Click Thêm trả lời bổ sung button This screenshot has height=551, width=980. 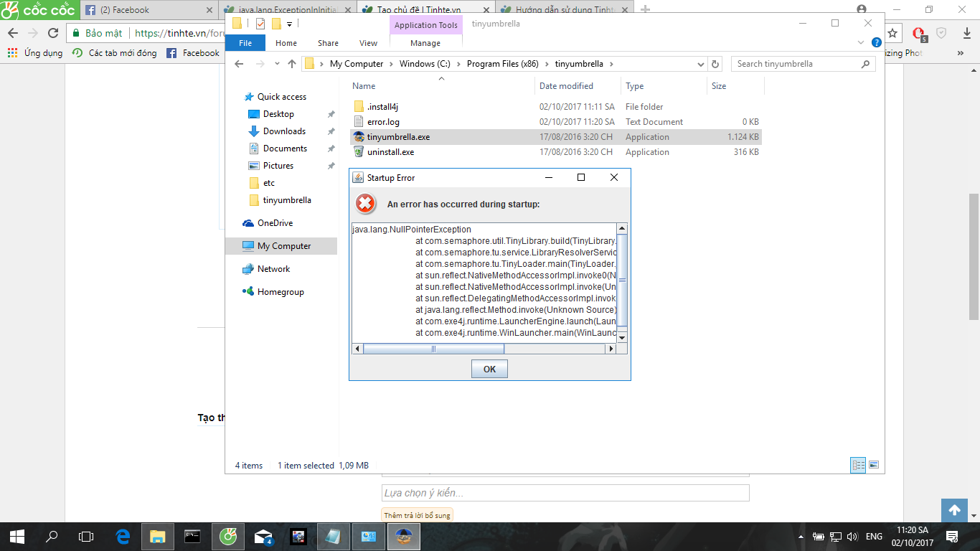click(417, 515)
